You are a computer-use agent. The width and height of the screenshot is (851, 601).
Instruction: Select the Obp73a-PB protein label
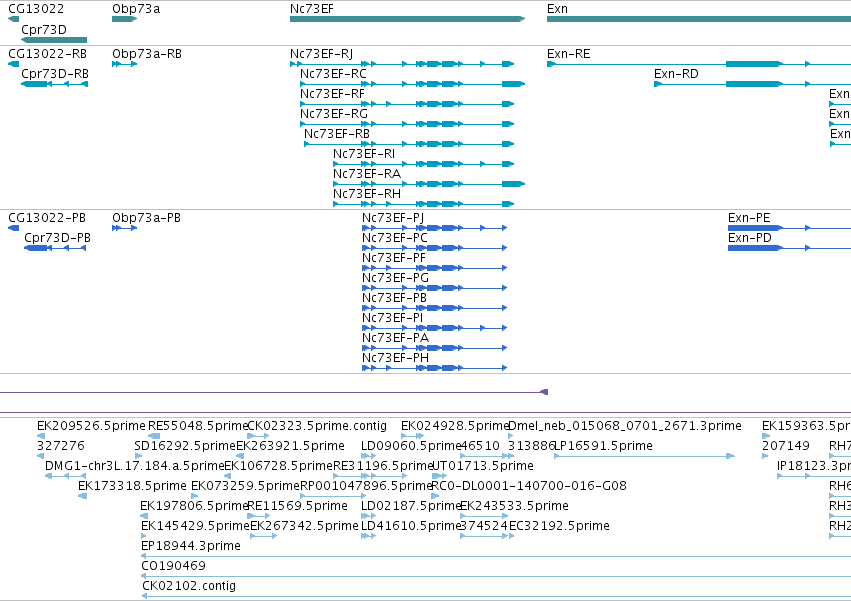(x=146, y=218)
